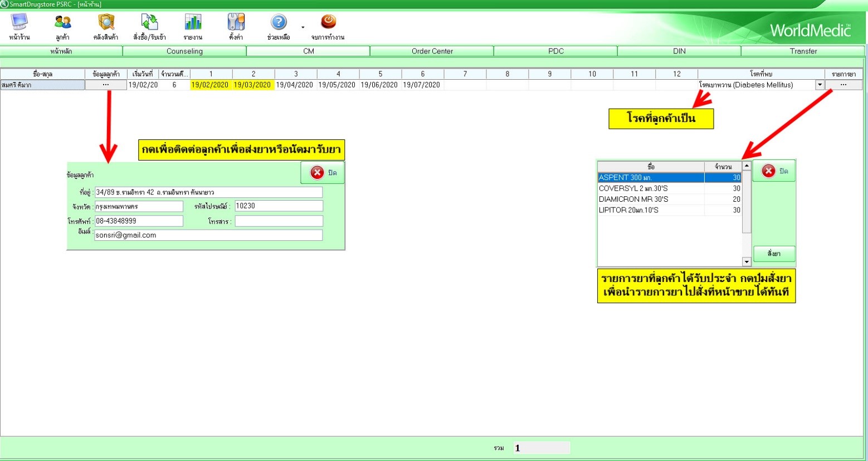
Task: Open the ลูกค้า customers icon
Action: click(62, 26)
